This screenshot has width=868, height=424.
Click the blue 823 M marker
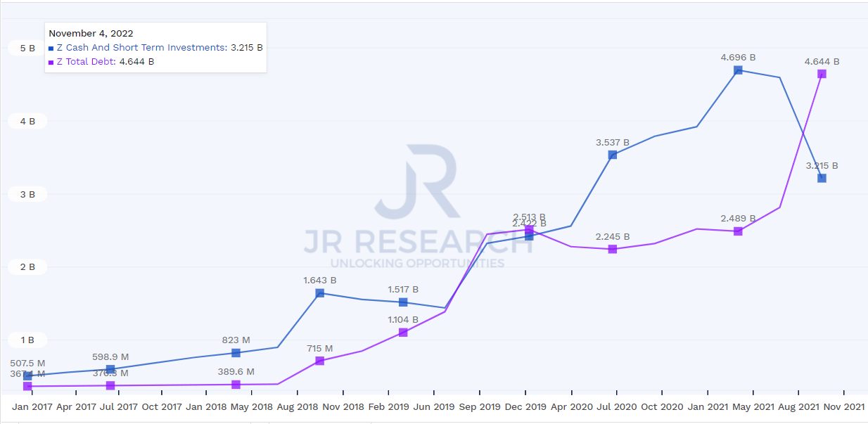point(235,352)
